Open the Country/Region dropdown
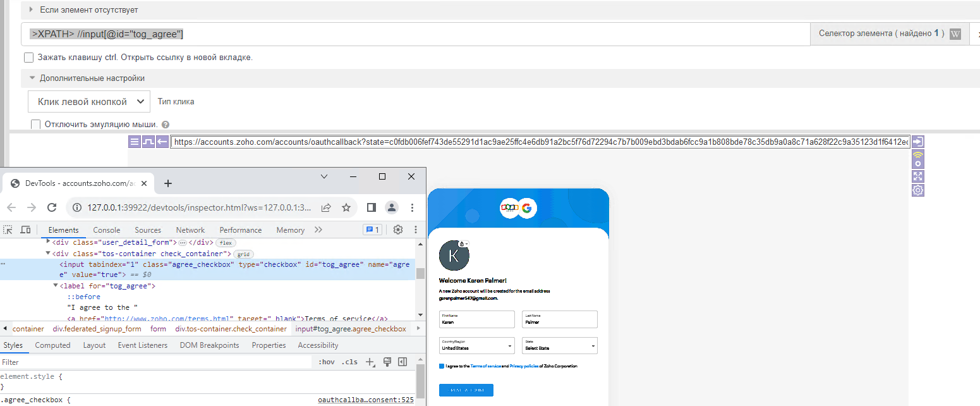980x406 pixels. point(477,346)
